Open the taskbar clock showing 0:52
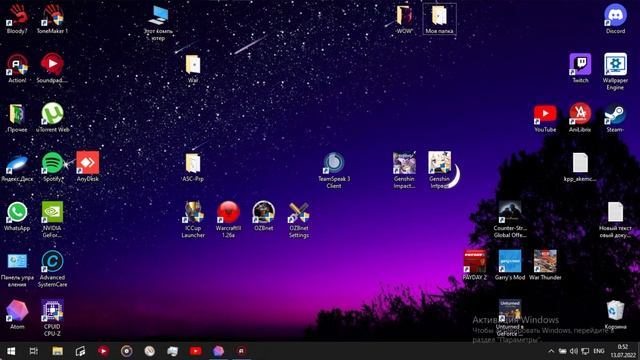640x360 pixels. [623, 351]
